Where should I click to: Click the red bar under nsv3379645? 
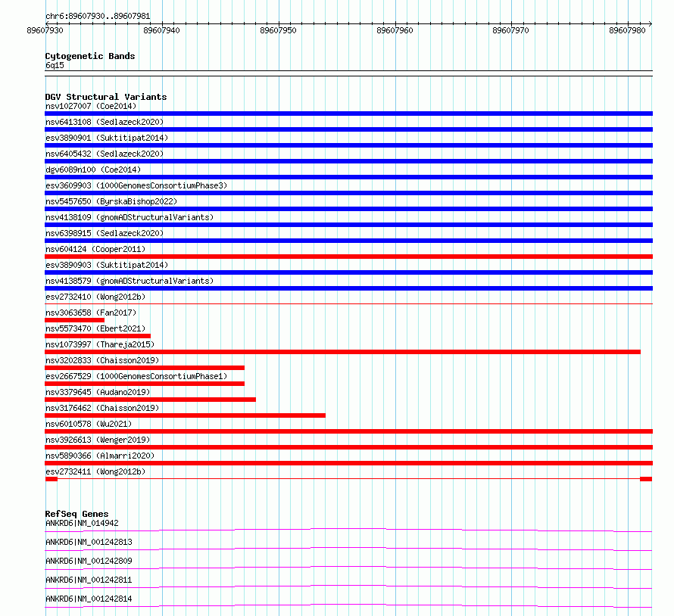[x=150, y=400]
